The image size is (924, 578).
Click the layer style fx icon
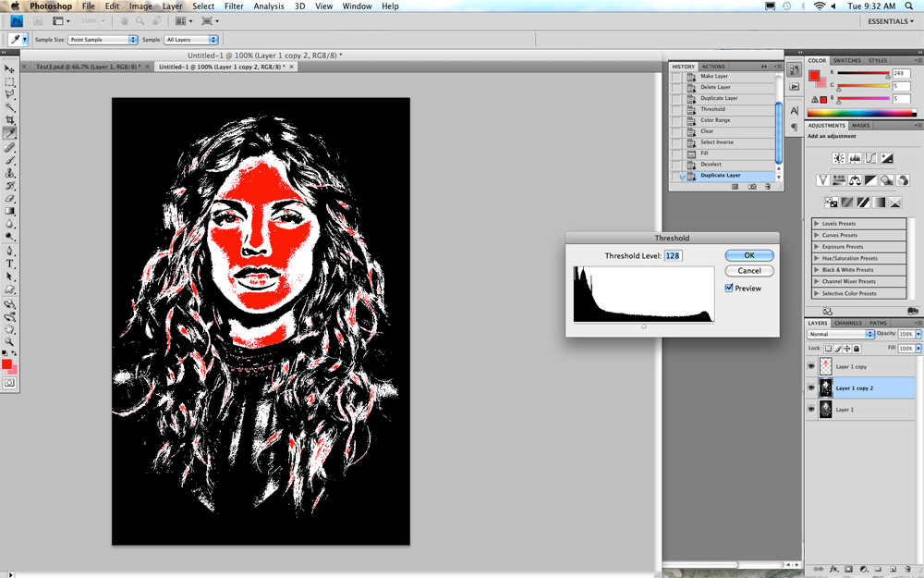pos(833,569)
